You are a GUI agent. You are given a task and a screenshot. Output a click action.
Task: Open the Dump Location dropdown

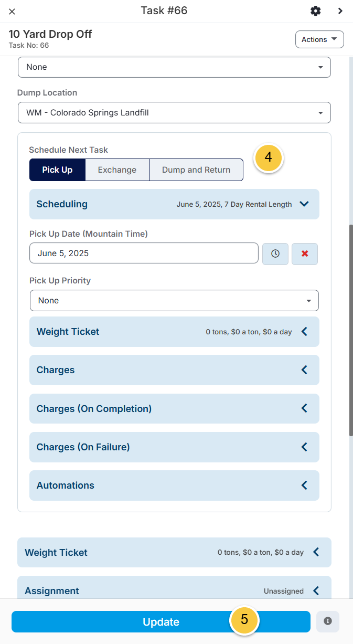(174, 112)
